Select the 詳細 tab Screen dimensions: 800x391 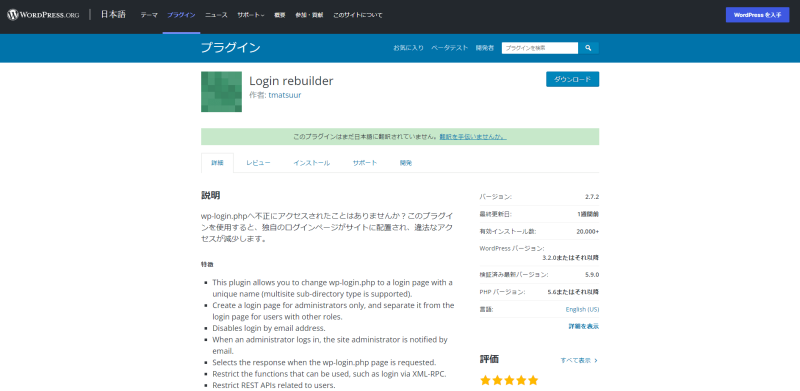[x=217, y=163]
